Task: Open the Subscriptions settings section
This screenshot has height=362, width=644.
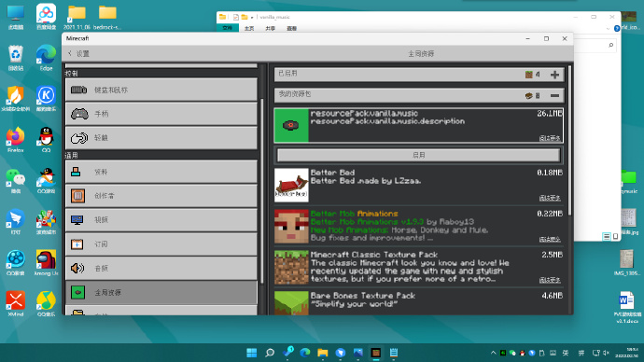Action: point(161,244)
